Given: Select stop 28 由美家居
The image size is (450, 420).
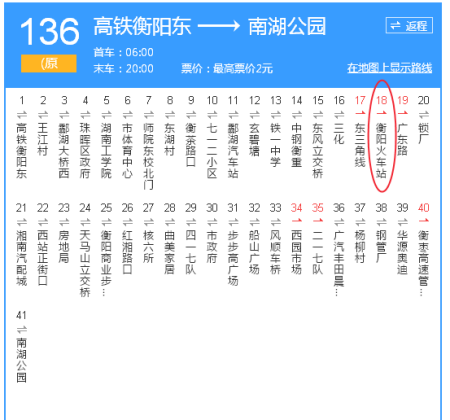Looking at the screenshot, I should (x=170, y=253).
